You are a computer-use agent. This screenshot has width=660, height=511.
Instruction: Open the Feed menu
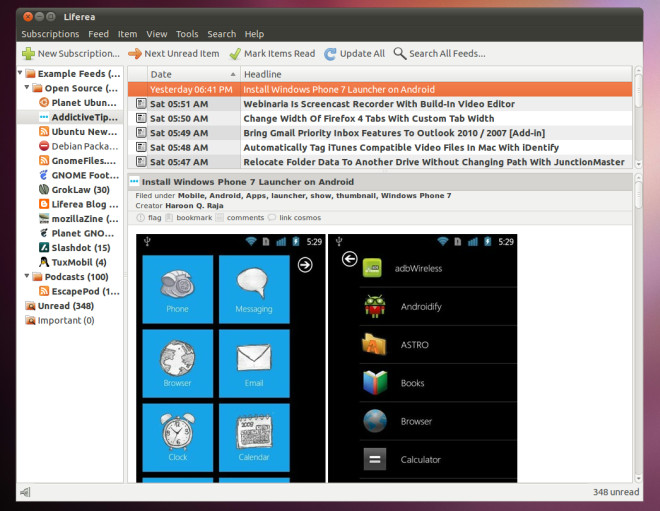tap(98, 34)
